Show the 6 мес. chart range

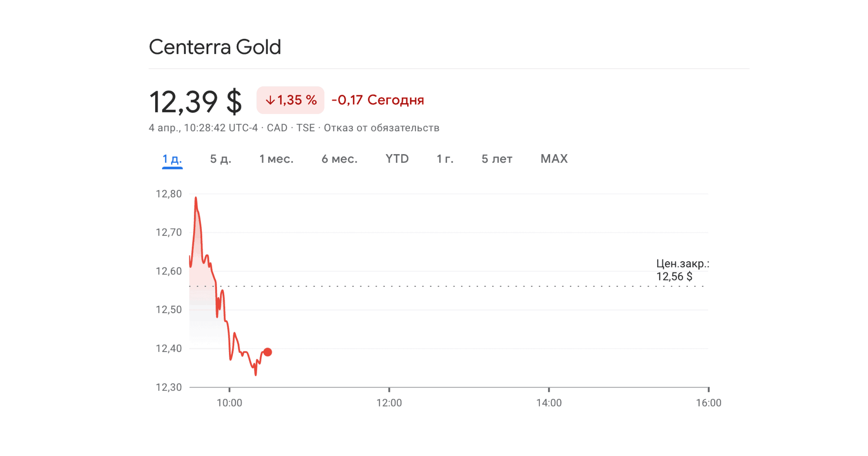339,159
